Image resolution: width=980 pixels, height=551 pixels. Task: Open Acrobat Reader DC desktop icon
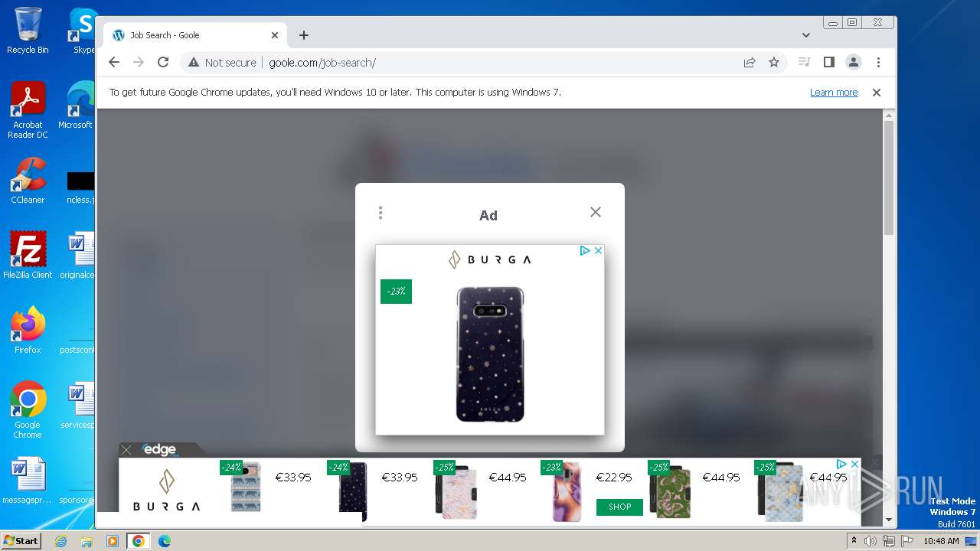tap(28, 111)
